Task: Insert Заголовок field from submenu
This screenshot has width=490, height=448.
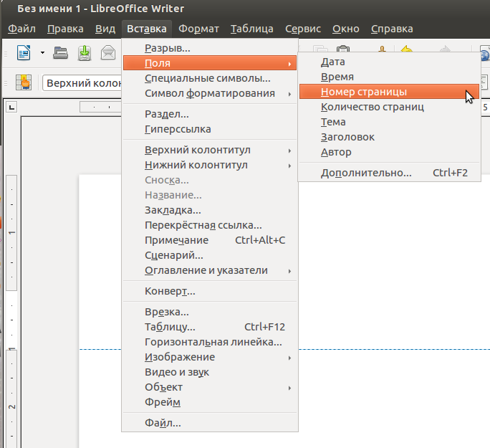Action: tap(389, 137)
